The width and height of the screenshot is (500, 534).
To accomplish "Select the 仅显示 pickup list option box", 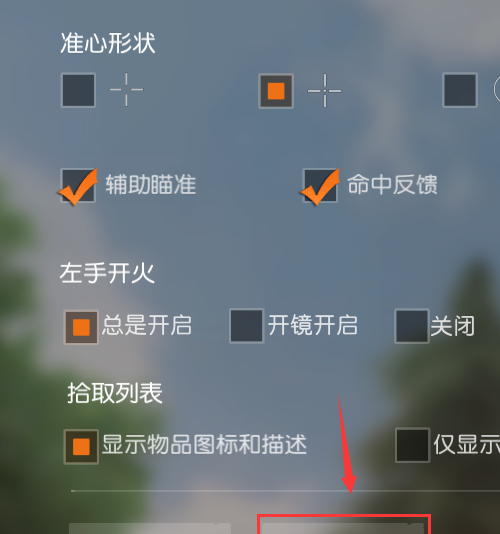I will point(412,445).
